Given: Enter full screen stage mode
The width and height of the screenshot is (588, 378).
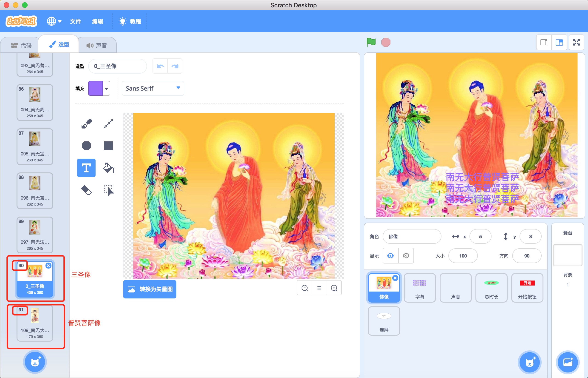Looking at the screenshot, I should pyautogui.click(x=577, y=43).
